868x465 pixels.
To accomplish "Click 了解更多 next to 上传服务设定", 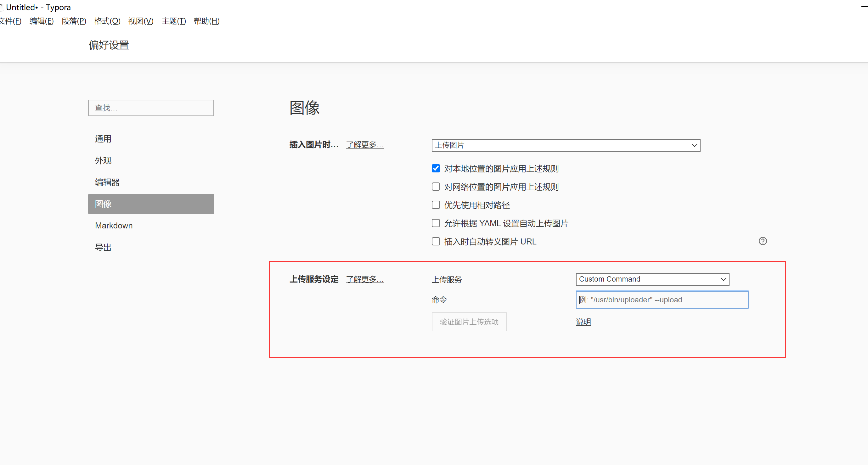I will (x=365, y=279).
